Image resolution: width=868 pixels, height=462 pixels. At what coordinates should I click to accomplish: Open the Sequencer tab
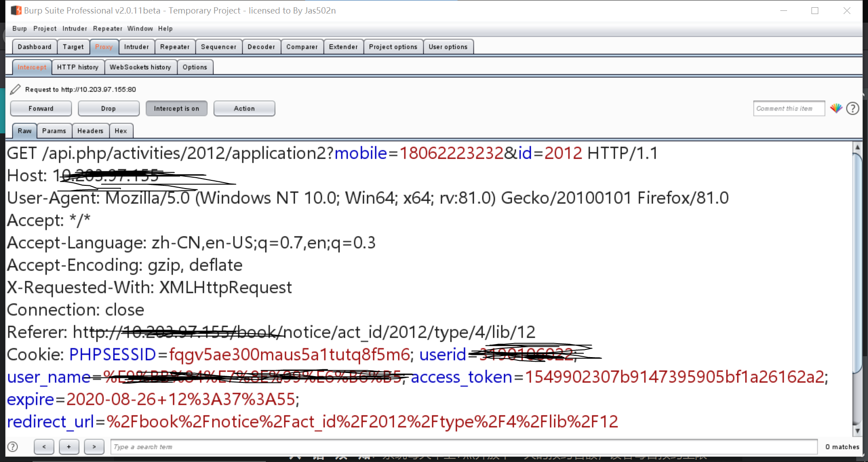point(219,47)
